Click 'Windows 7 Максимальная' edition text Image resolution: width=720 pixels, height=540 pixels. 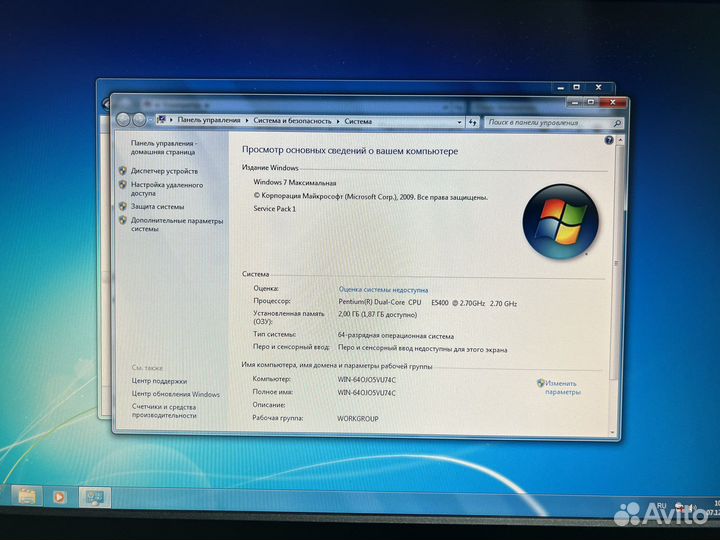[295, 183]
